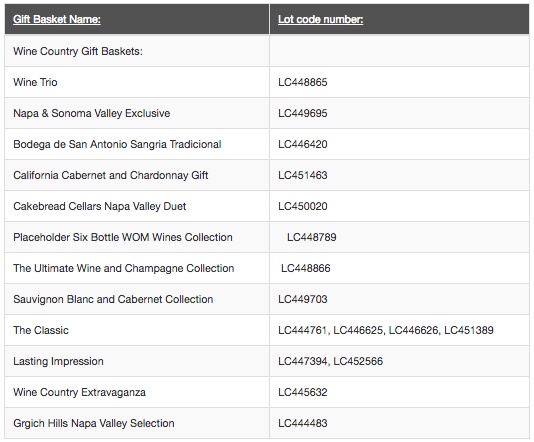Click The Ultimate Wine and Champagne Collection
Image resolution: width=534 pixels, height=442 pixels.
click(x=124, y=268)
